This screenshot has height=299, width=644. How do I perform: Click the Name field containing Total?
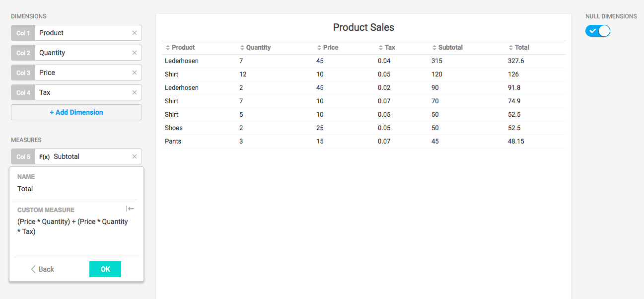point(74,189)
